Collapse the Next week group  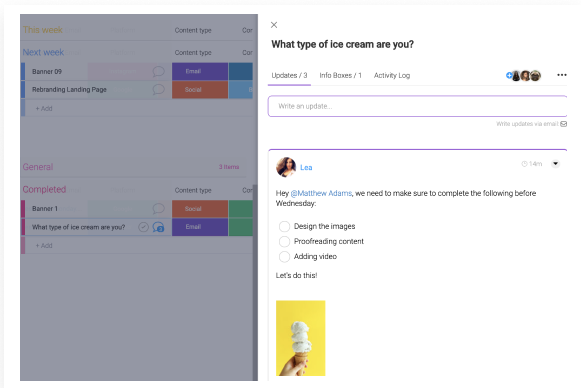point(43,52)
